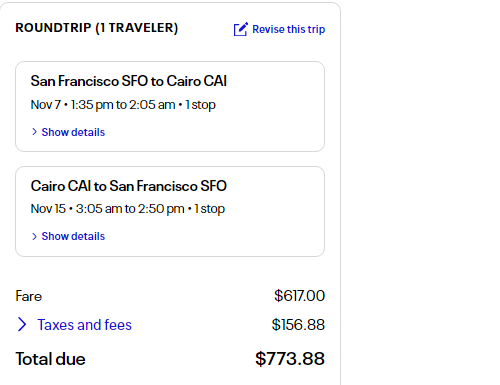
Task: Click the $773.88 total due amount
Action: tap(290, 359)
